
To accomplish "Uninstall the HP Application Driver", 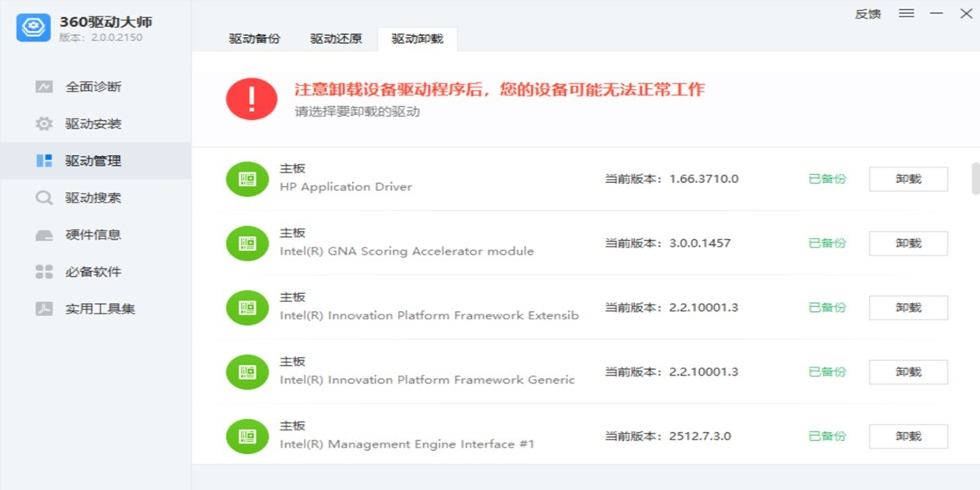I will click(907, 178).
